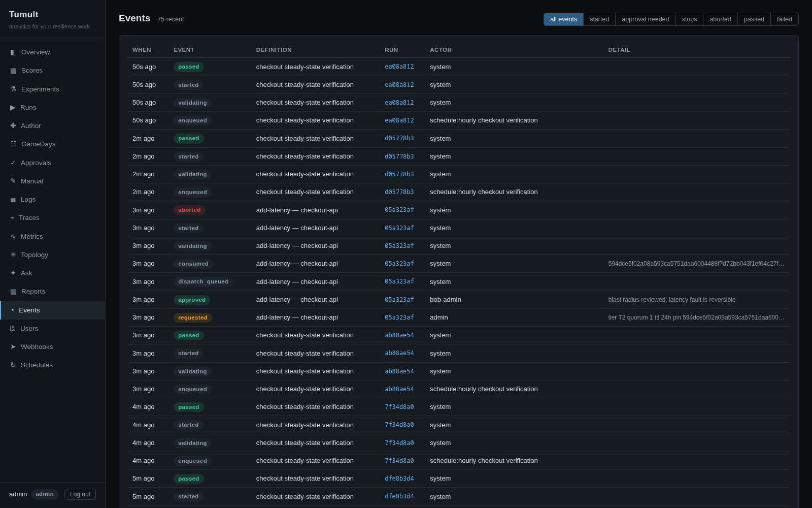The width and height of the screenshot is (812, 508).
Task: Click the Reports document icon
Action: [x=13, y=291]
